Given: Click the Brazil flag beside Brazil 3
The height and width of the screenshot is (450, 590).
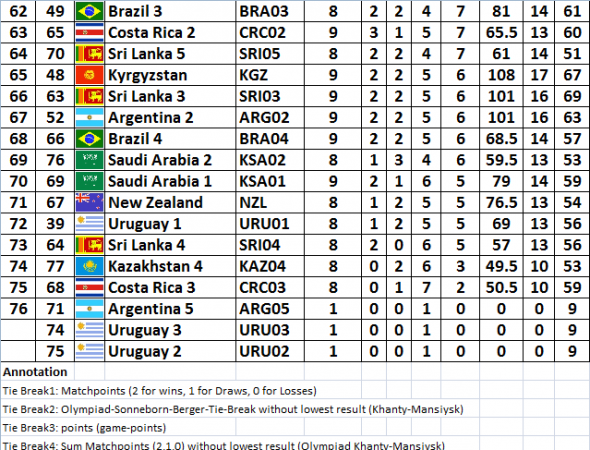Looking at the screenshot, I should click(x=89, y=11).
